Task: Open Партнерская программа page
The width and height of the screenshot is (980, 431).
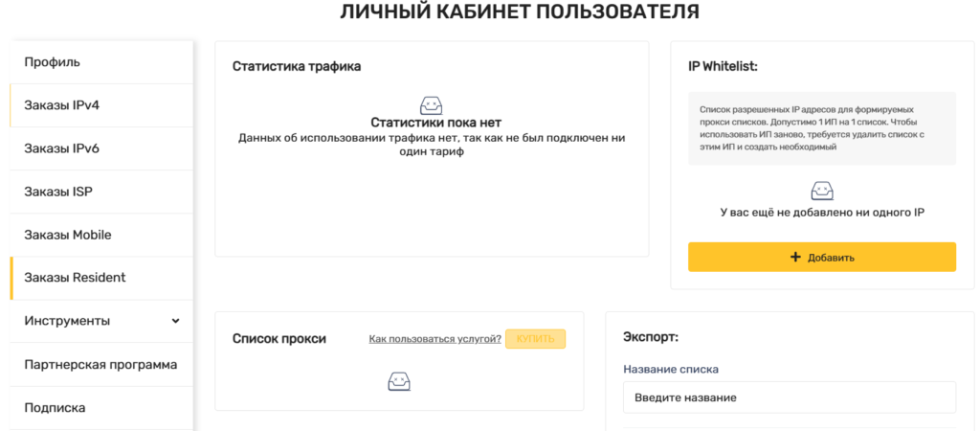Action: click(x=101, y=364)
